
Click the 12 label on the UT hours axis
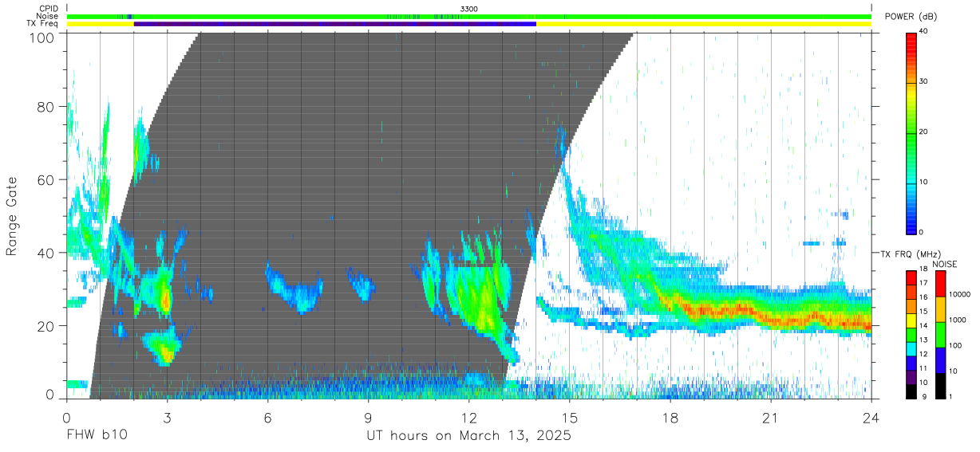coord(468,418)
